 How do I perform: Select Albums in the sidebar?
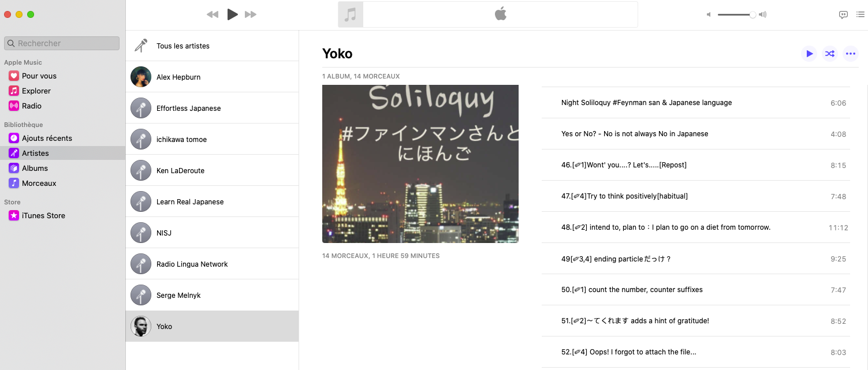(62, 168)
